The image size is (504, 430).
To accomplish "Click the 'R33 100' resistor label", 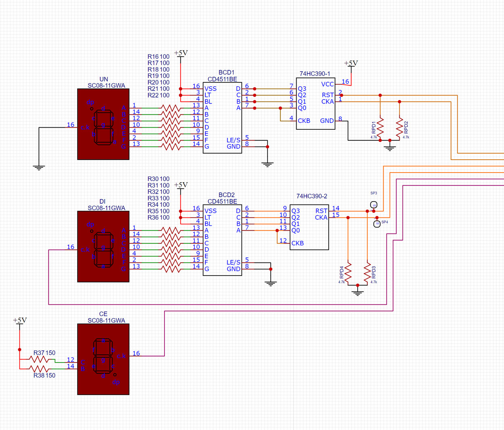I will click(x=158, y=198).
